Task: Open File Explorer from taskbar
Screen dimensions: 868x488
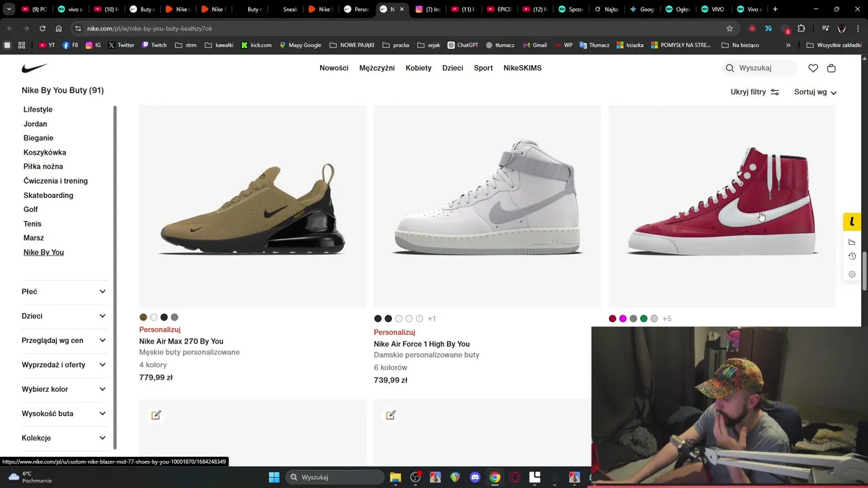Action: [x=395, y=477]
